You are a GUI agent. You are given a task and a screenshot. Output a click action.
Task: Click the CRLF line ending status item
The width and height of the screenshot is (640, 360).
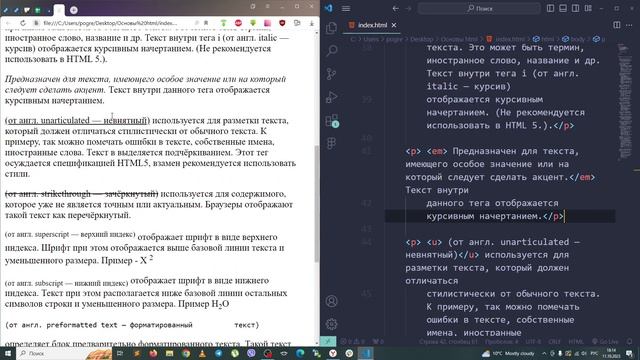pyautogui.click(x=555, y=341)
